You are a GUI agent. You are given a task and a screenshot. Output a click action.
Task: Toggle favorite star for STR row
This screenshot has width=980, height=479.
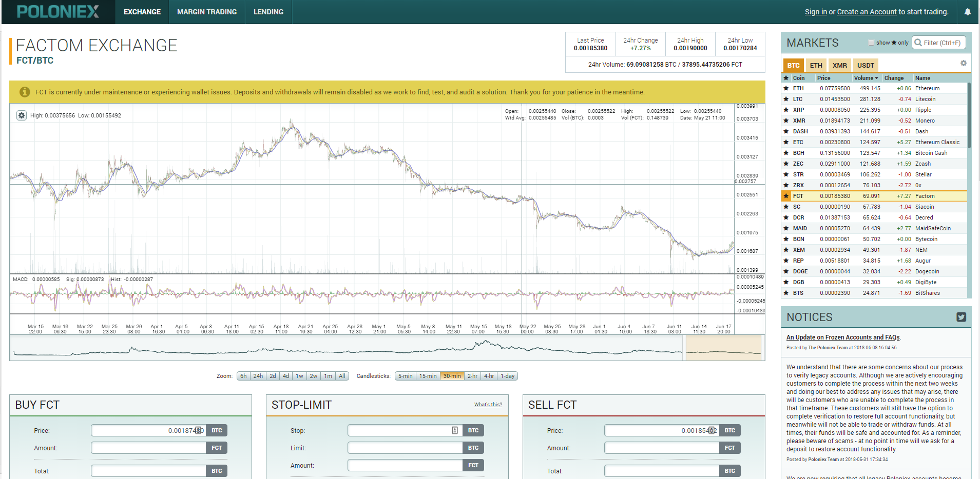[x=786, y=174]
